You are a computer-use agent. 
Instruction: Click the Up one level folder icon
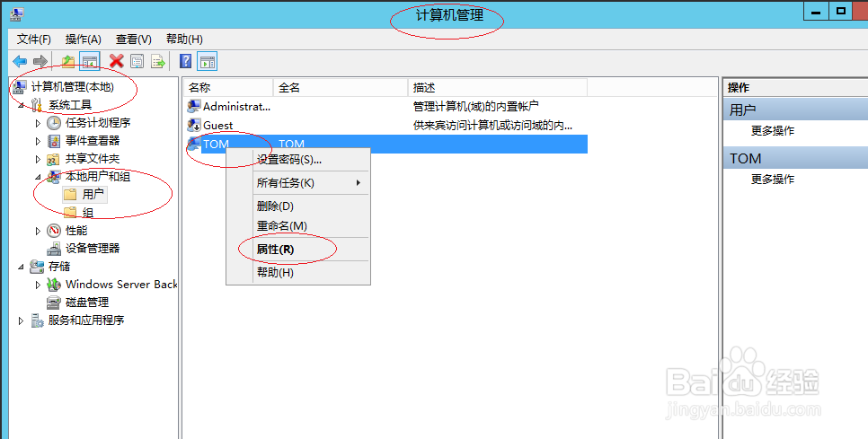pos(68,61)
